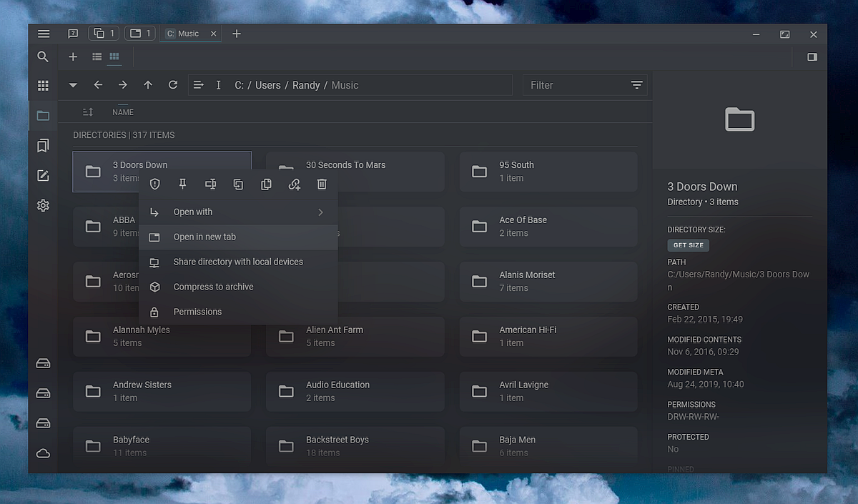Click the Filter input field
This screenshot has height=504, width=858.
[575, 85]
